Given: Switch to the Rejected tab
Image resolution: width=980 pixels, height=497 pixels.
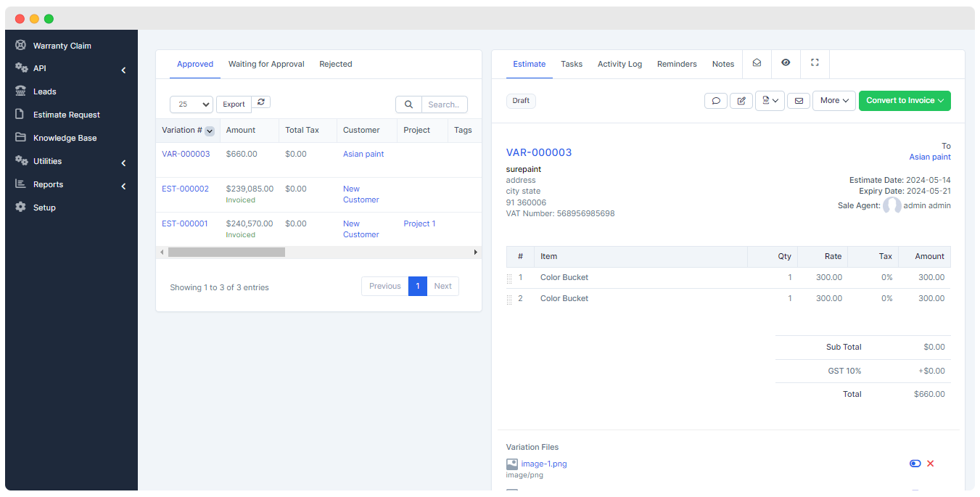Looking at the screenshot, I should click(336, 64).
